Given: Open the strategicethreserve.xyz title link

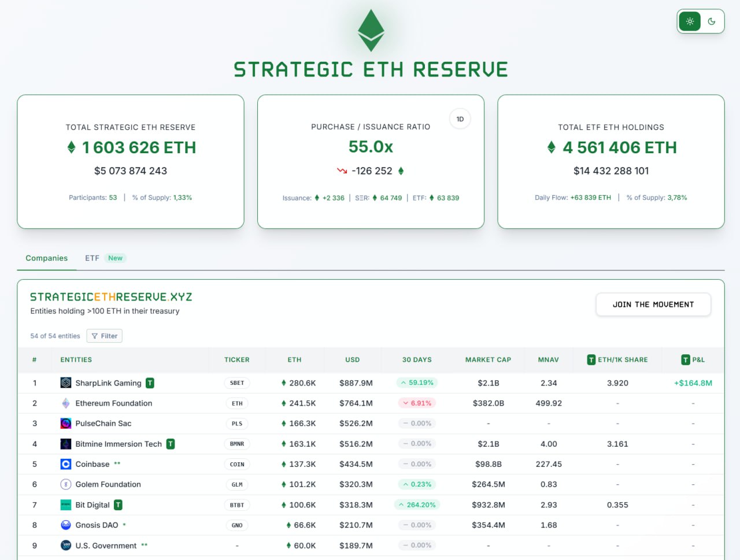Looking at the screenshot, I should [111, 297].
